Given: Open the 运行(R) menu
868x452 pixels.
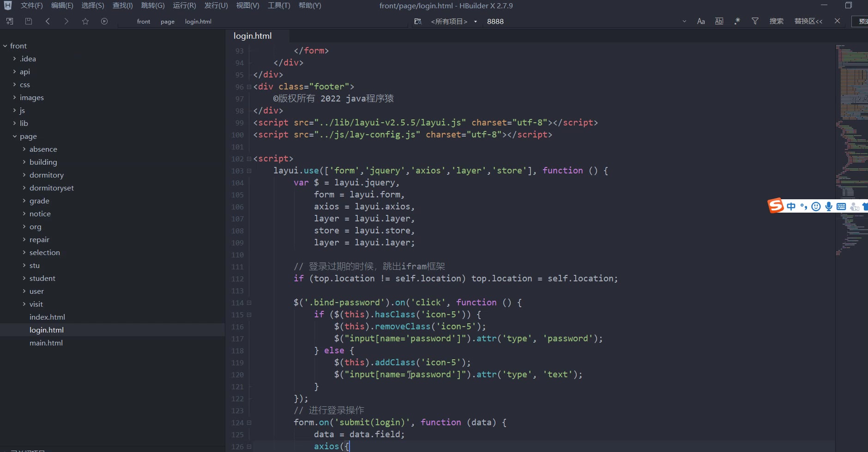Looking at the screenshot, I should 184,6.
